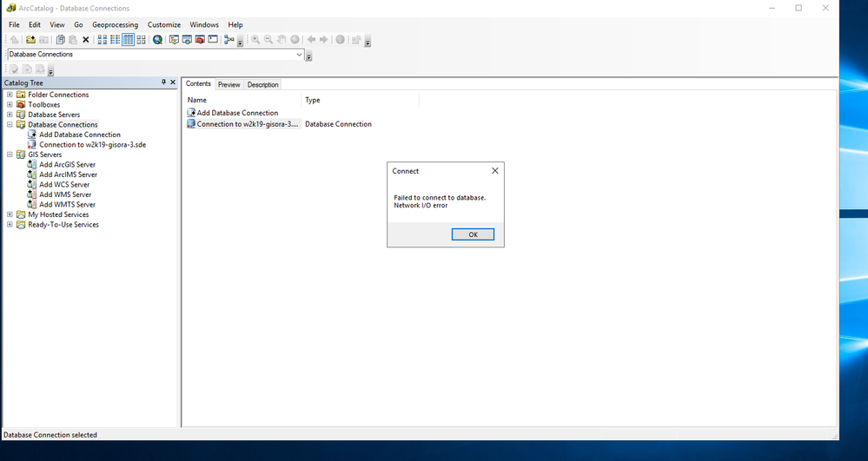Click the Connect To Folder icon
The height and width of the screenshot is (461, 868).
[x=30, y=39]
